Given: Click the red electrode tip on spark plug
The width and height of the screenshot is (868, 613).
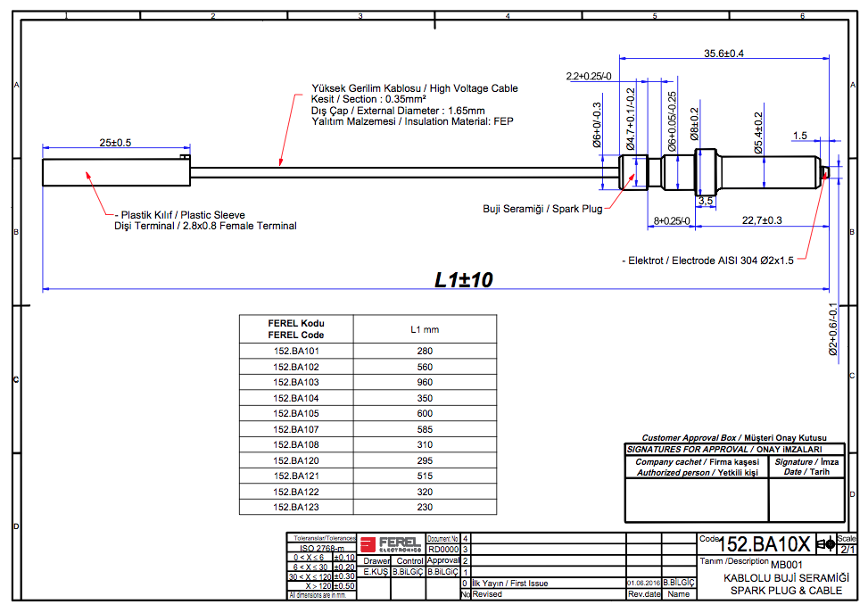Looking at the screenshot, I should point(829,171).
